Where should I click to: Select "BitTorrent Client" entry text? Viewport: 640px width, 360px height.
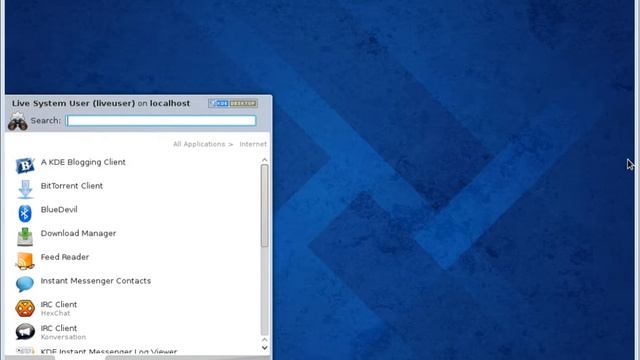71,186
